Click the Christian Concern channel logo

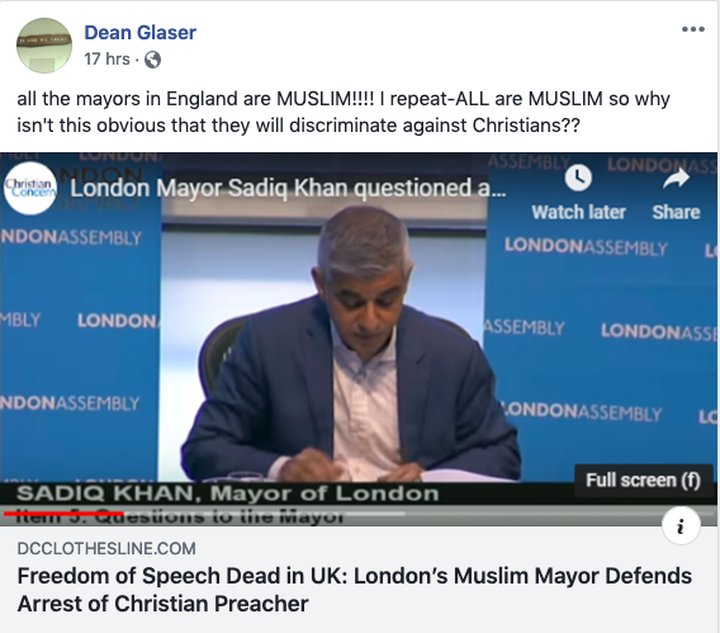(30, 188)
